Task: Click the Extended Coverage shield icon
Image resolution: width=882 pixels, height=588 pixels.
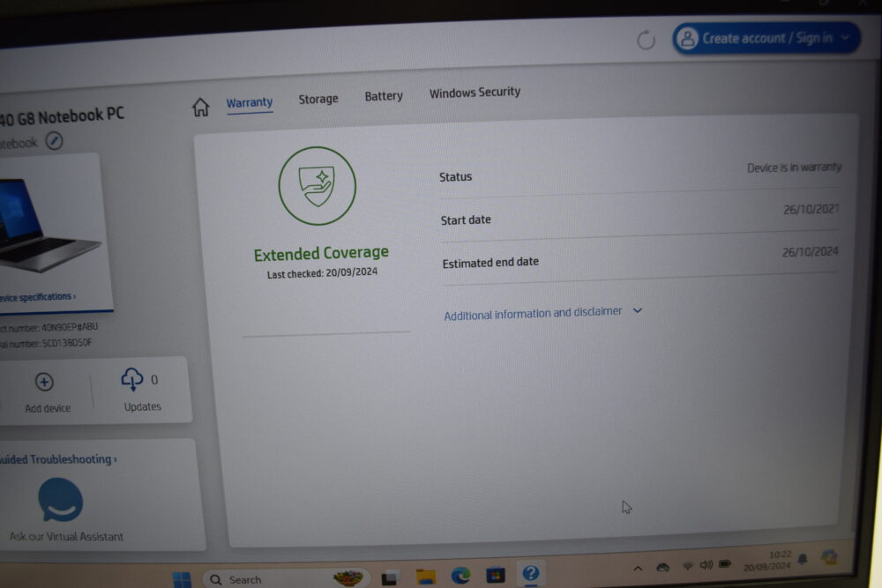Action: 318,185
